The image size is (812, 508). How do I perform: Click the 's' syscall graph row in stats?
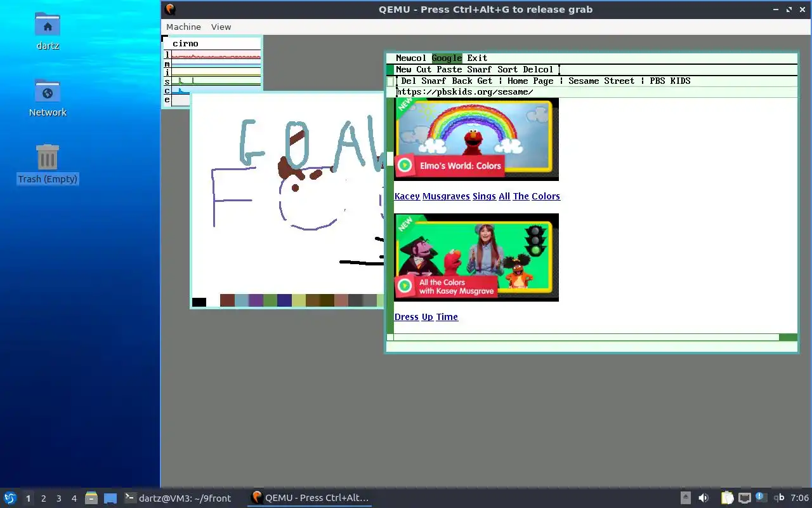coord(213,82)
